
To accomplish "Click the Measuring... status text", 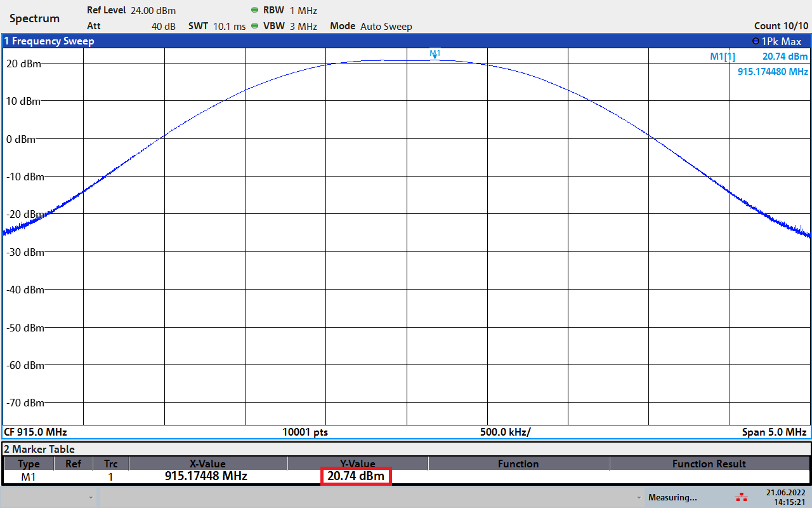I will (x=672, y=497).
